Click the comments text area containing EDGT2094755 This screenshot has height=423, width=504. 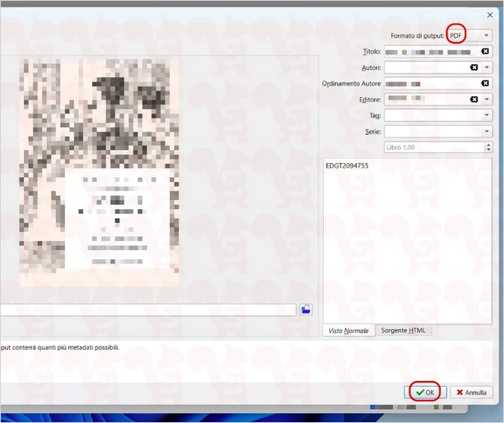coord(408,240)
